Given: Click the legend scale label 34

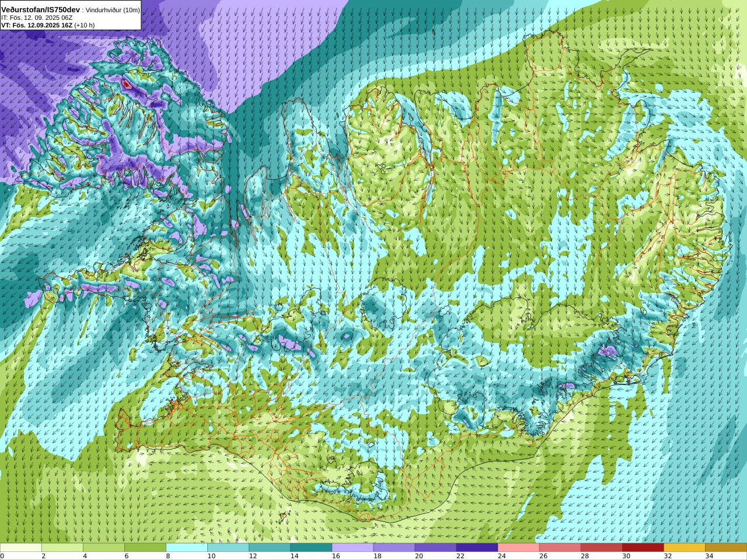Looking at the screenshot, I should [709, 556].
